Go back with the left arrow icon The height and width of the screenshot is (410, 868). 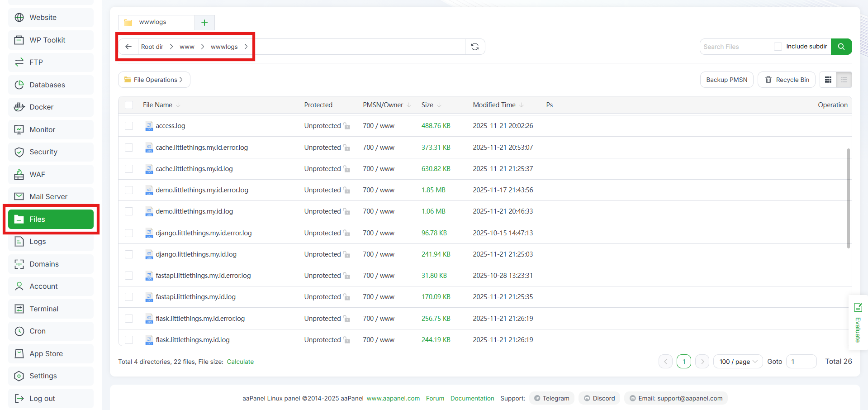tap(128, 47)
